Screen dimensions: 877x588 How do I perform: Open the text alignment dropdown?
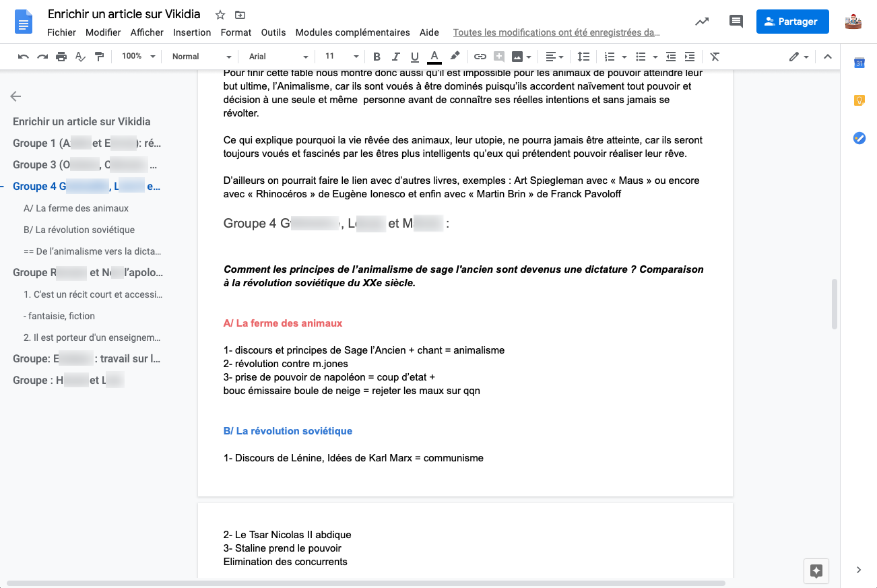[555, 57]
